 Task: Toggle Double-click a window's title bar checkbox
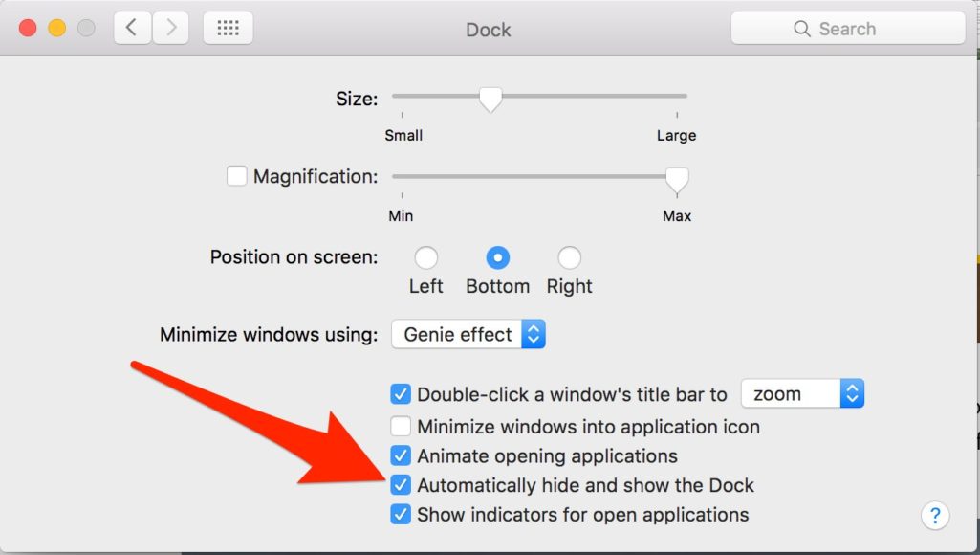pos(401,394)
